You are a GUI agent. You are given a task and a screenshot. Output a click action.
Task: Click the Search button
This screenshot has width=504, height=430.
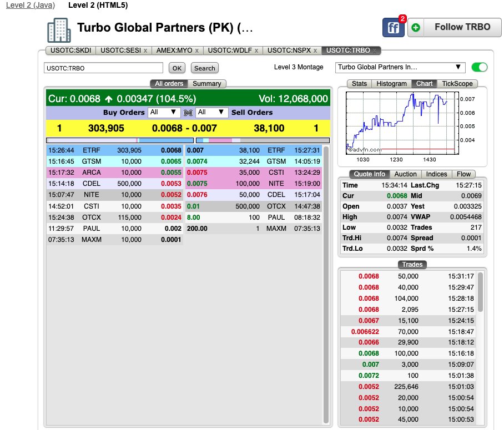click(205, 68)
